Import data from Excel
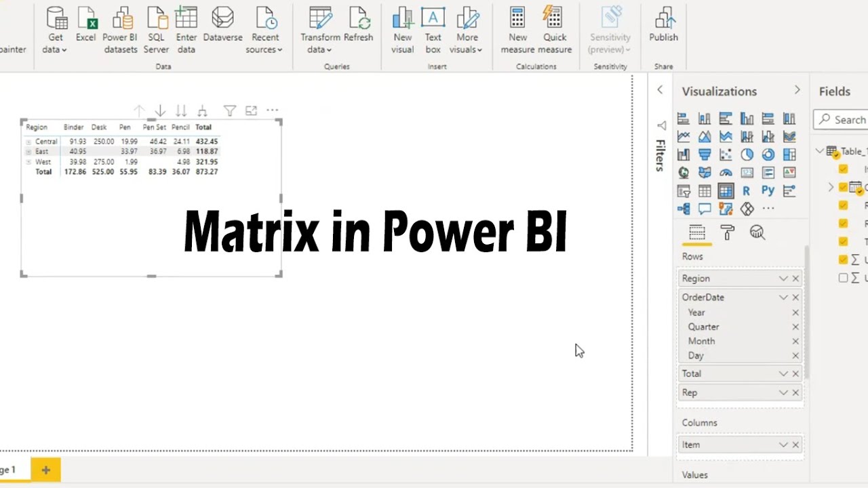This screenshot has width=868, height=488. pos(85,26)
